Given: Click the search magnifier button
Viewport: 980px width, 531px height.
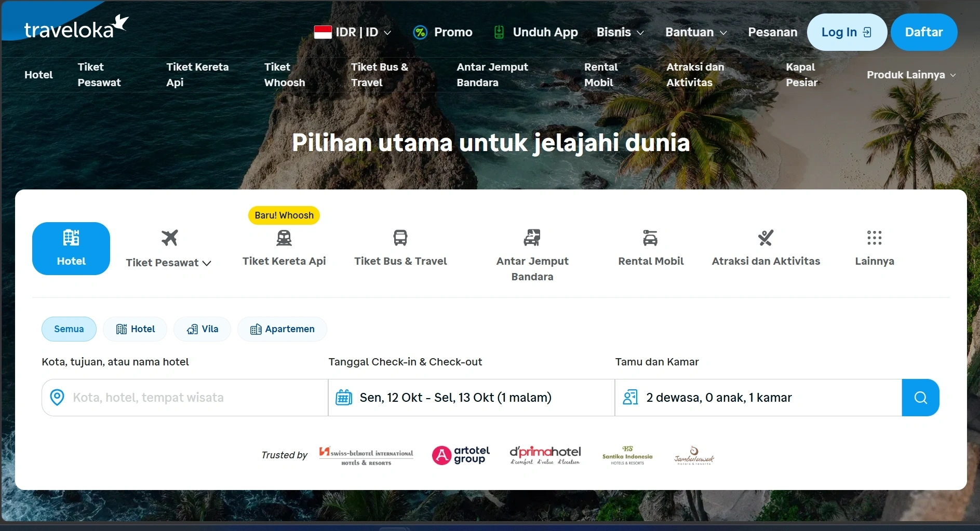Looking at the screenshot, I should (x=920, y=398).
